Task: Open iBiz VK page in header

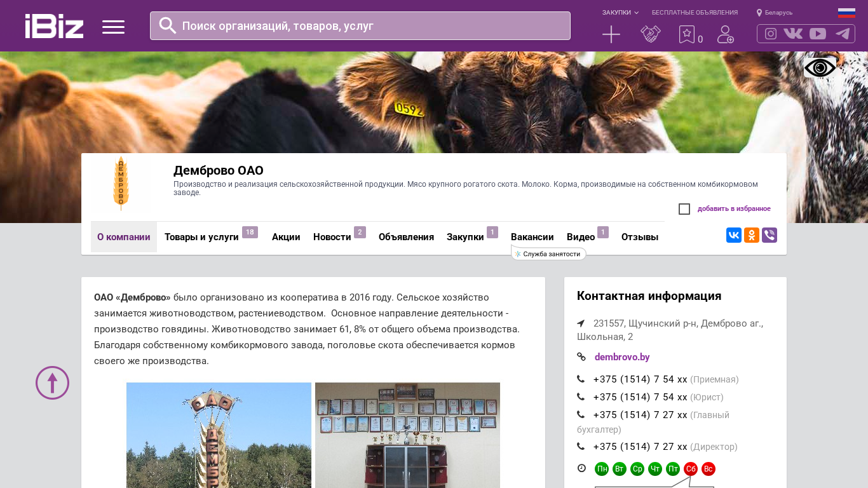Action: click(x=793, y=34)
